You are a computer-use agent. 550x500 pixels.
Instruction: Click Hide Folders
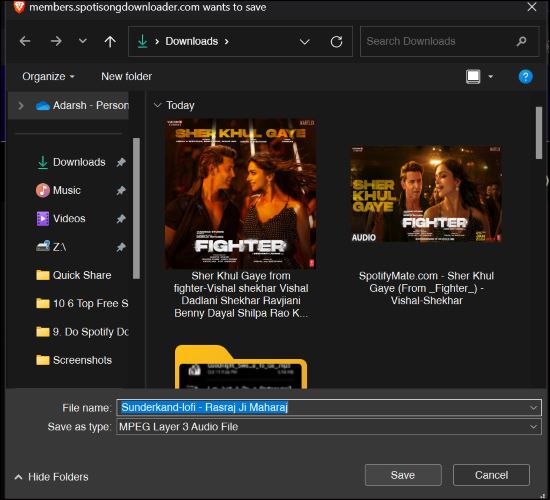(x=52, y=476)
